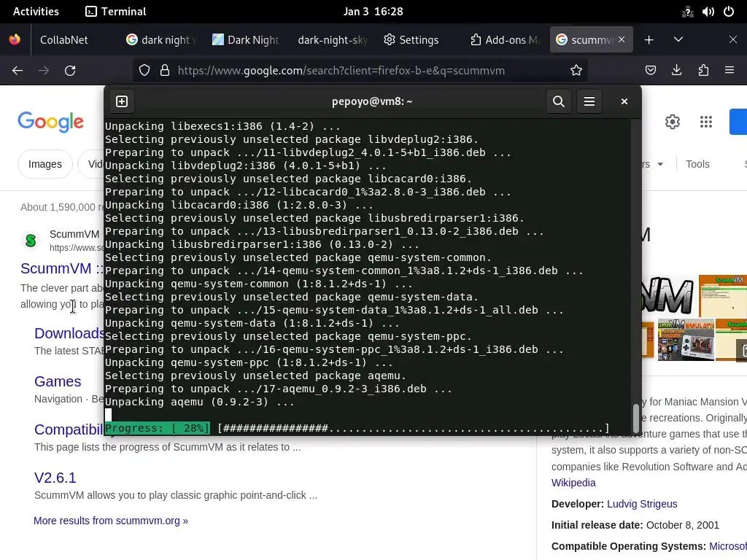Open the Activities overview
The height and width of the screenshot is (560, 747).
tap(36, 12)
